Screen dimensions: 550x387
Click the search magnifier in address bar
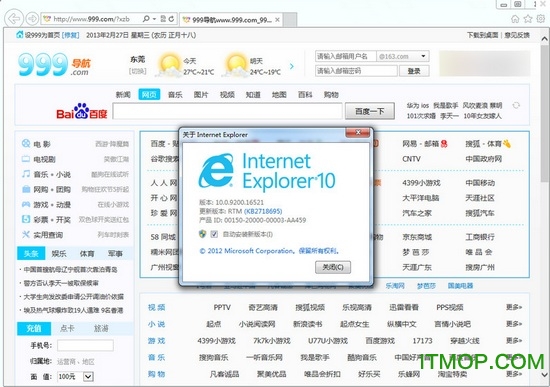click(x=146, y=19)
